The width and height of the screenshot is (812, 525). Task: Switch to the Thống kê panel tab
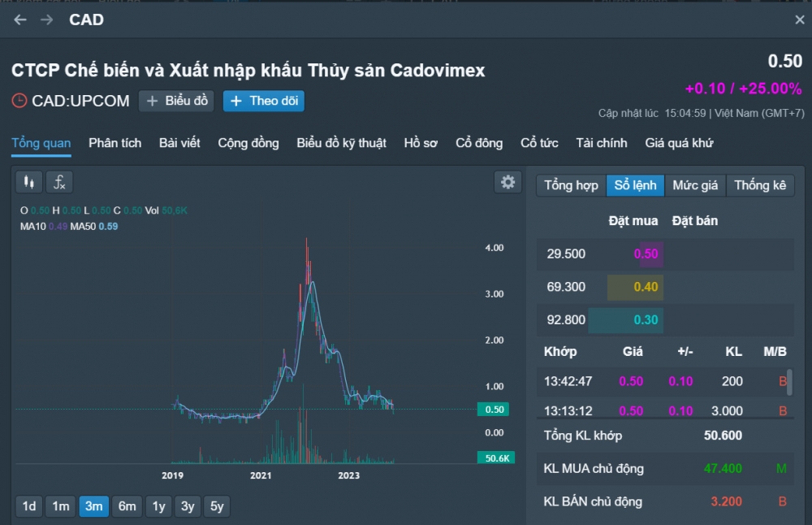click(x=760, y=185)
